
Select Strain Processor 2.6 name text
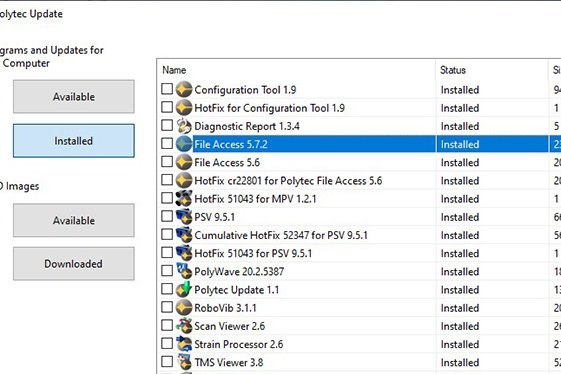[238, 345]
